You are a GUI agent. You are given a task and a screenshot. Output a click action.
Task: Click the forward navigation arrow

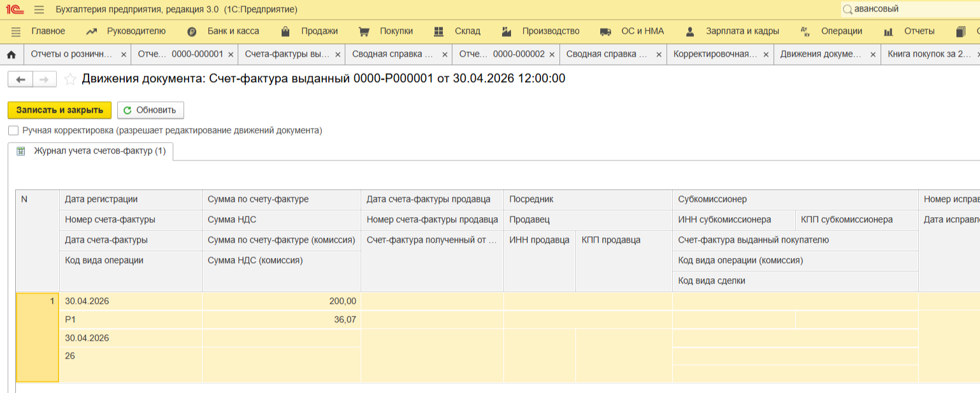point(44,79)
